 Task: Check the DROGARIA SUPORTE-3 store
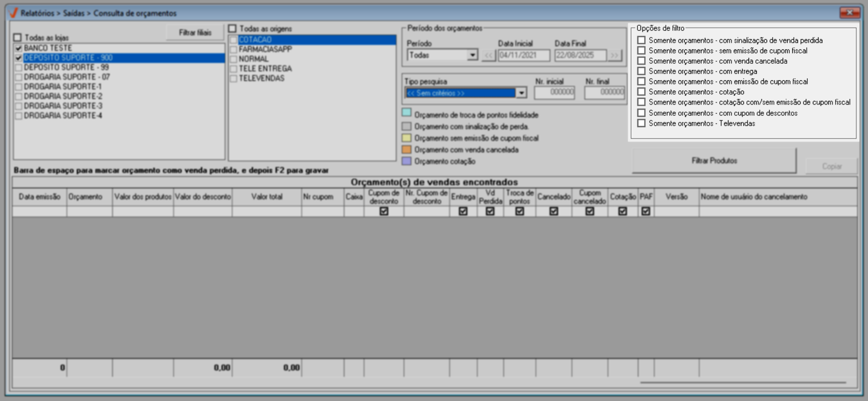(x=19, y=106)
